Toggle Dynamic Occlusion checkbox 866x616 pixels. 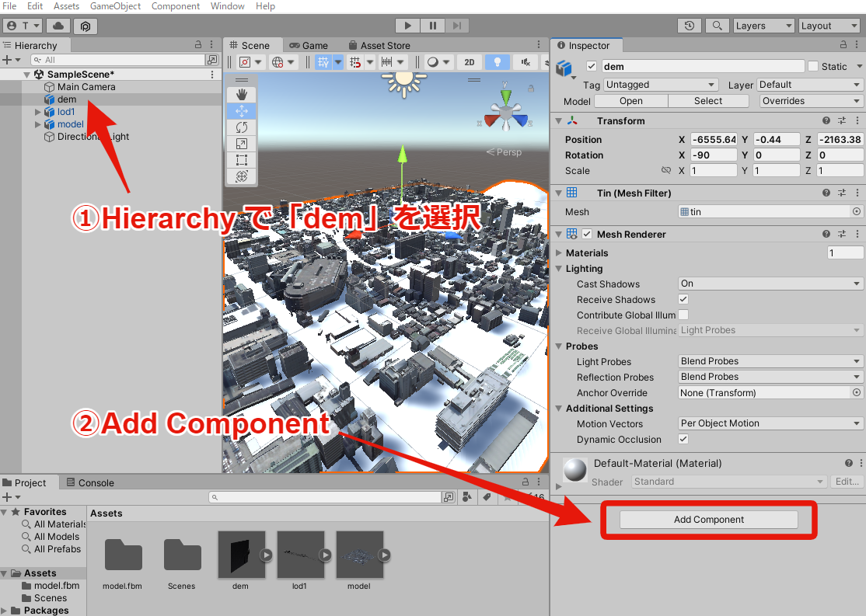[x=683, y=440]
